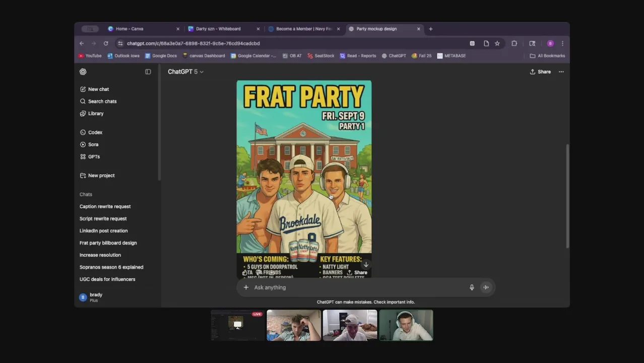
Task: Open the Fall 25 bookmark
Action: tap(421, 56)
